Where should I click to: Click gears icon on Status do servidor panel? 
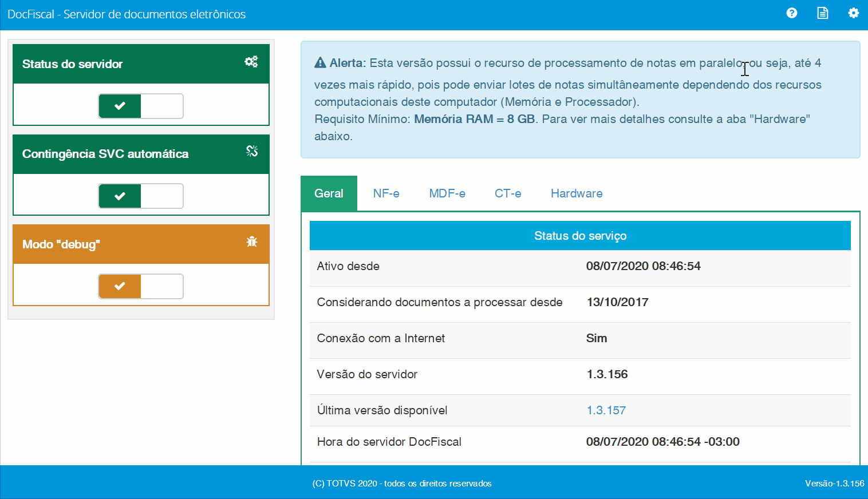click(251, 61)
